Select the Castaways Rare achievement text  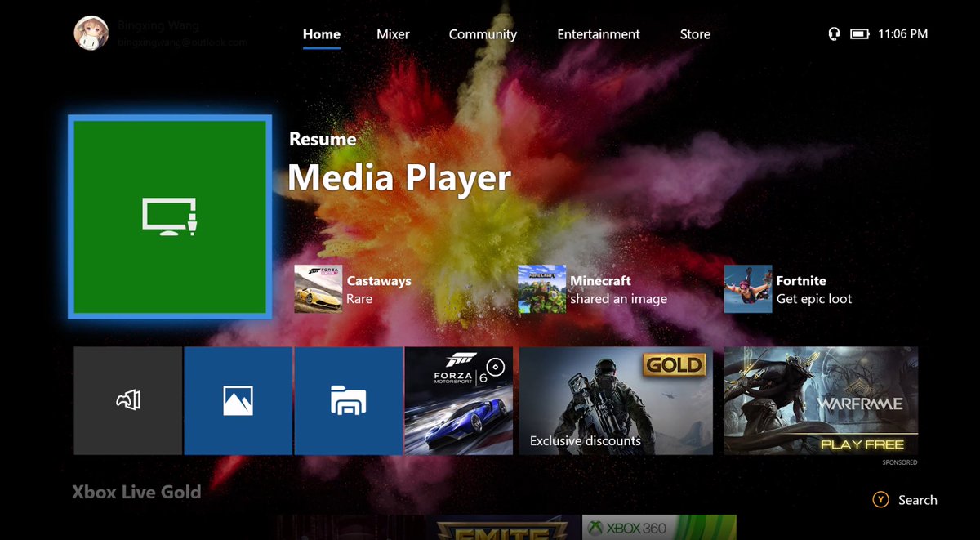(379, 289)
